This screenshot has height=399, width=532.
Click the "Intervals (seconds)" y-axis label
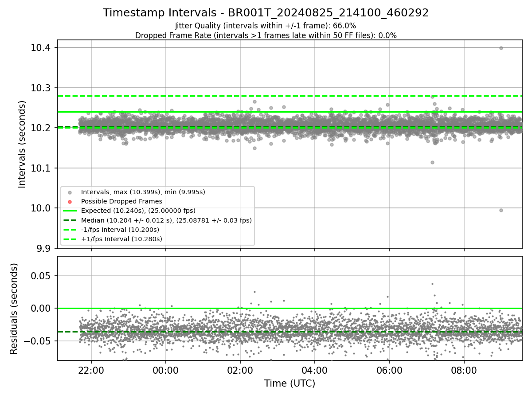pyautogui.click(x=22, y=144)
